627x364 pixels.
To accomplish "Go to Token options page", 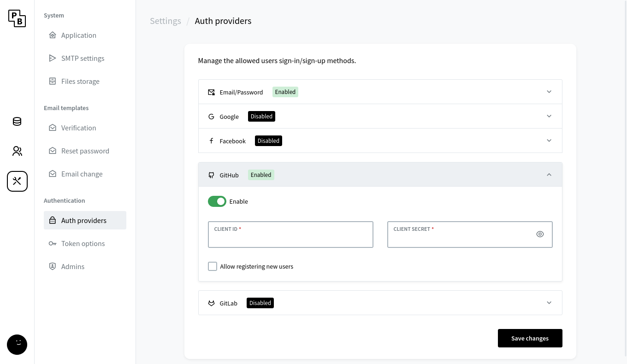I will (83, 244).
